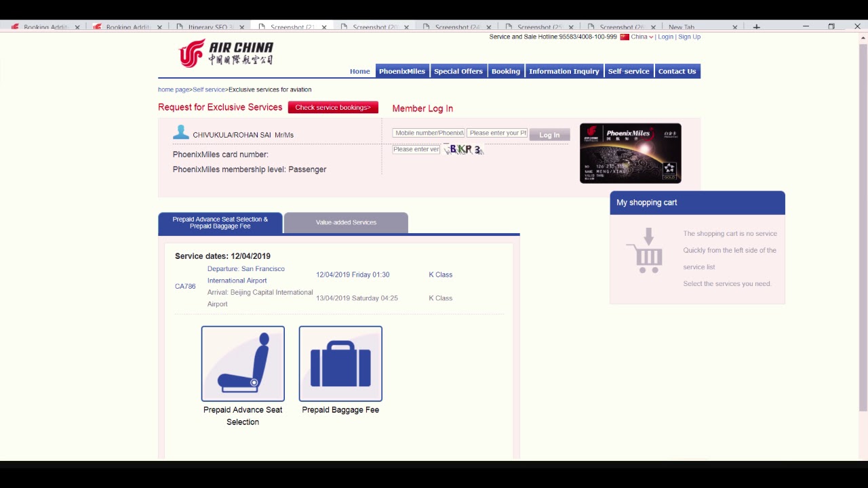Select the Prepaid Advance Seat Selection seat icon
Screen dimensions: 868x488
(243, 364)
